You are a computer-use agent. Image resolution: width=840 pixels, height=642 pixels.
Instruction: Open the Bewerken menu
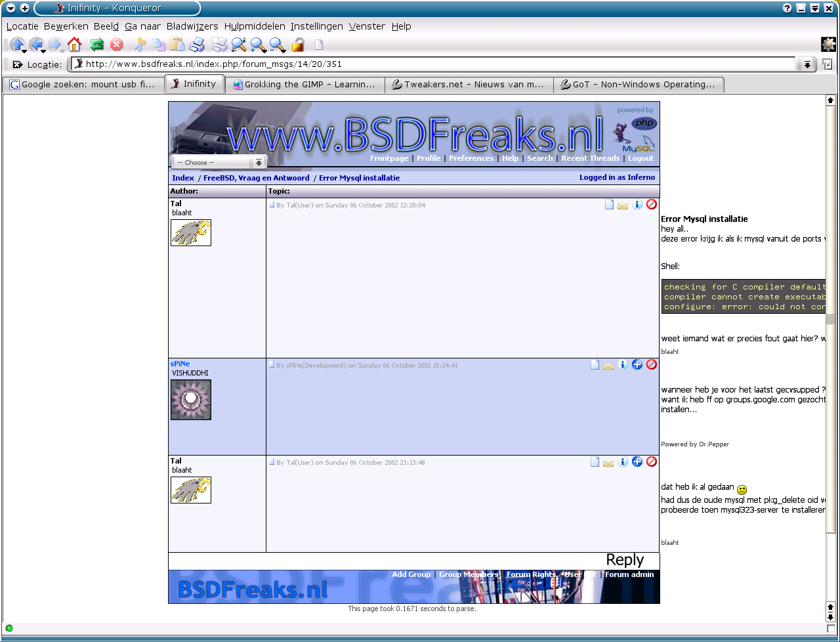pyautogui.click(x=66, y=26)
